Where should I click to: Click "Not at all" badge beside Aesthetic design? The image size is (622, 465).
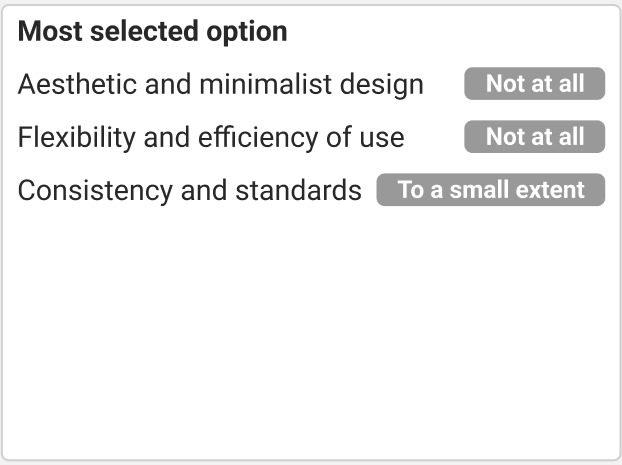coord(534,84)
